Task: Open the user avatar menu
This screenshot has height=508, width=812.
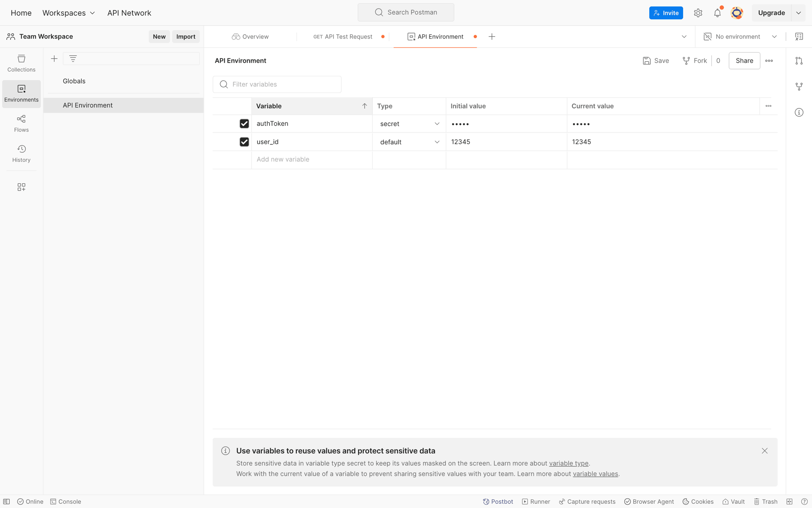Action: tap(737, 13)
